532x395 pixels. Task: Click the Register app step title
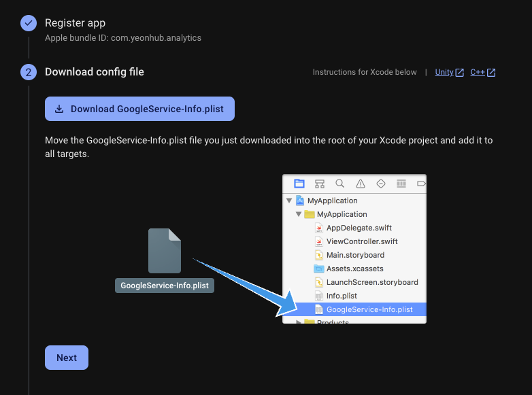tap(75, 22)
